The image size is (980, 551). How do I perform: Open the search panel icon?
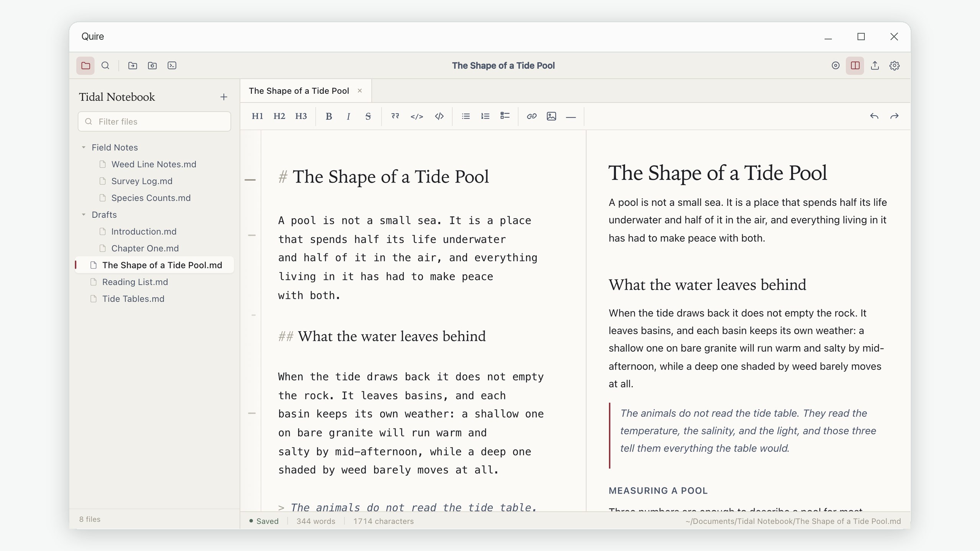tap(105, 65)
